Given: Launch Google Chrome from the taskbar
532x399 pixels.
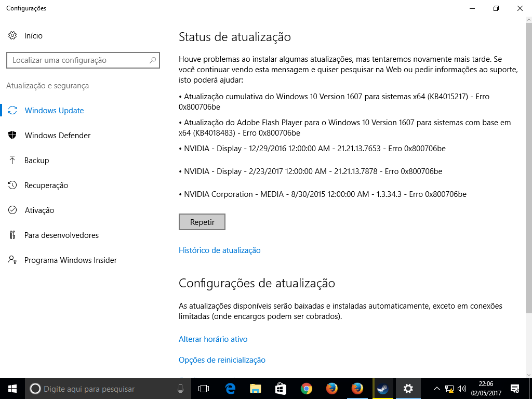Looking at the screenshot, I should (x=307, y=389).
